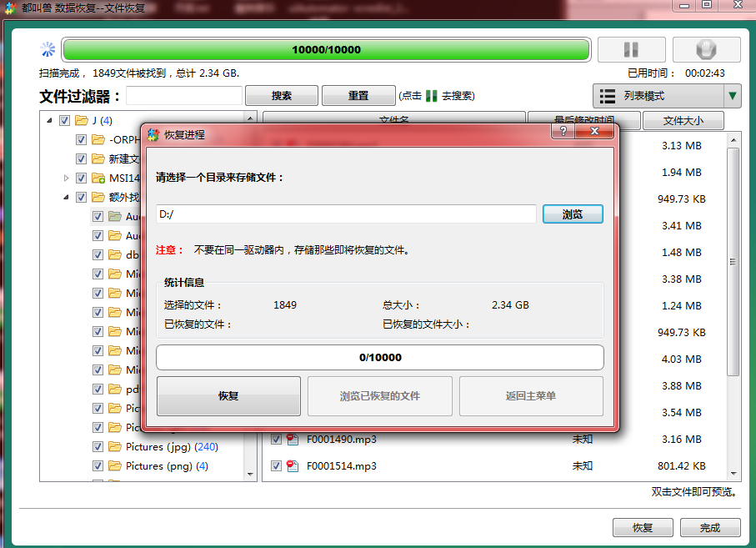Open the 列表模式 view mode dropdown
756x548 pixels.
click(733, 96)
